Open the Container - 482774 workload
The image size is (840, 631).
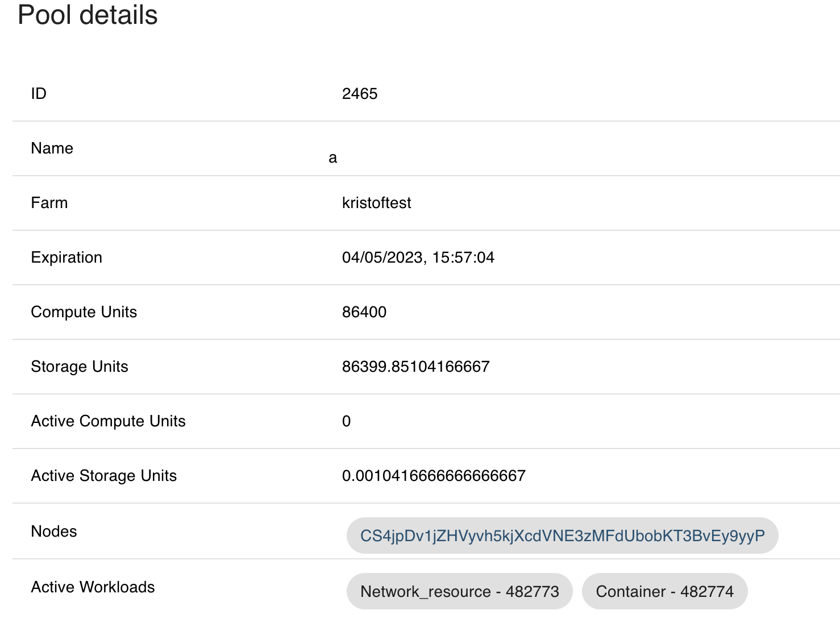click(664, 591)
